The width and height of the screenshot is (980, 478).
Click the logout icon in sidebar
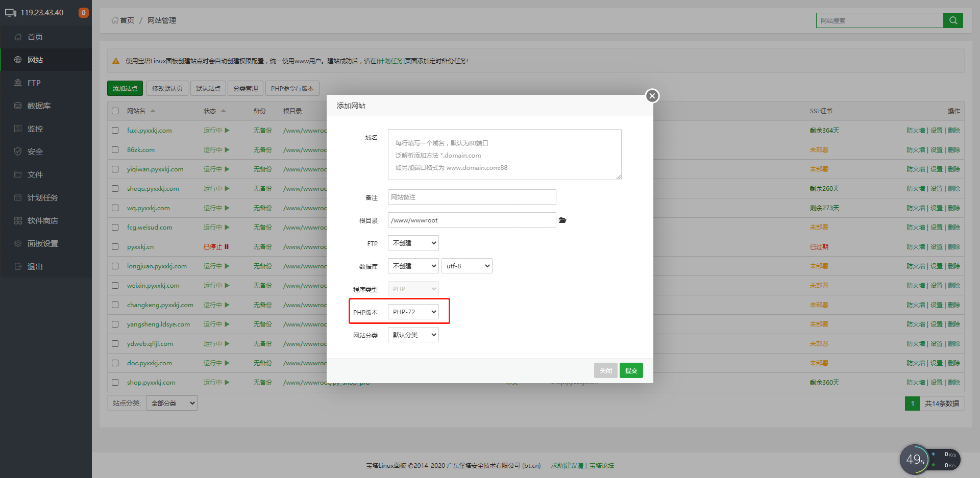tap(18, 266)
